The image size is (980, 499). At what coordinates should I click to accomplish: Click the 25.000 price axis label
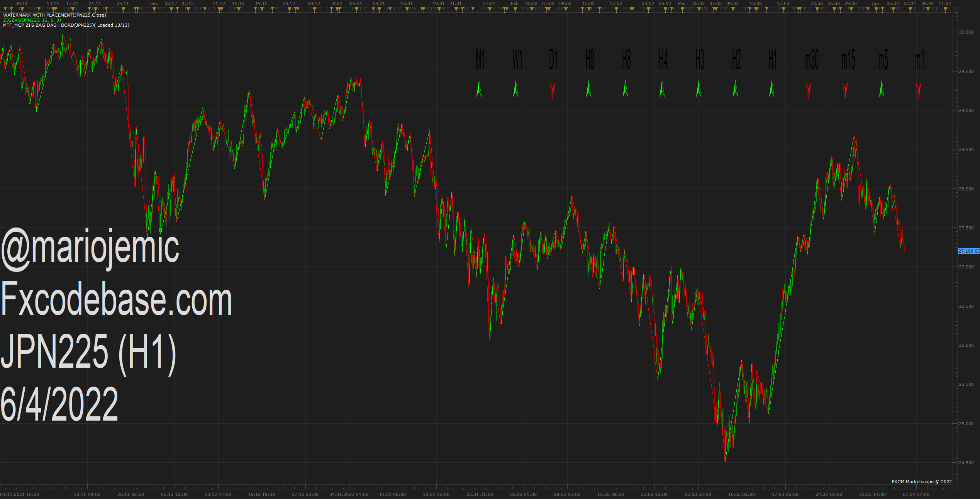(966, 424)
